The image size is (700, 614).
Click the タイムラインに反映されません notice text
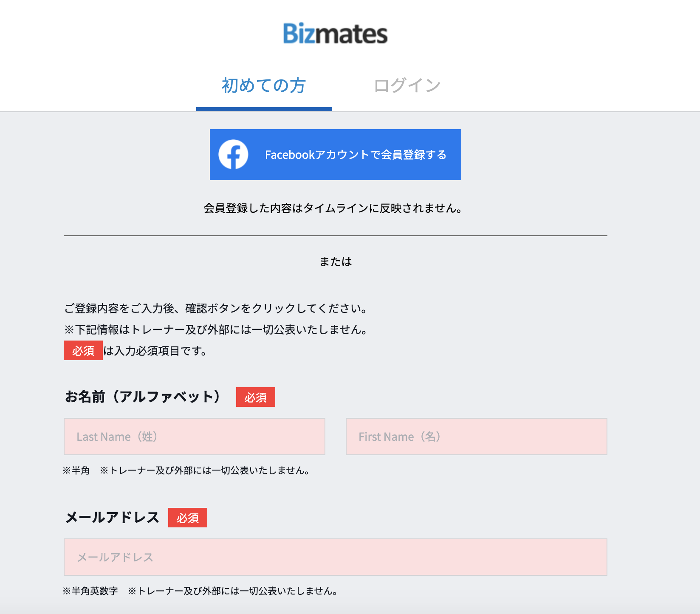pos(333,208)
